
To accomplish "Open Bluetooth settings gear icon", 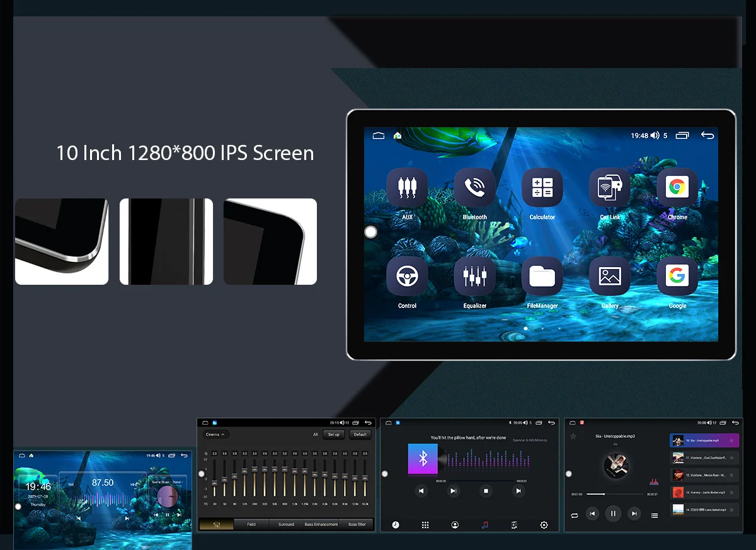I will [x=544, y=525].
